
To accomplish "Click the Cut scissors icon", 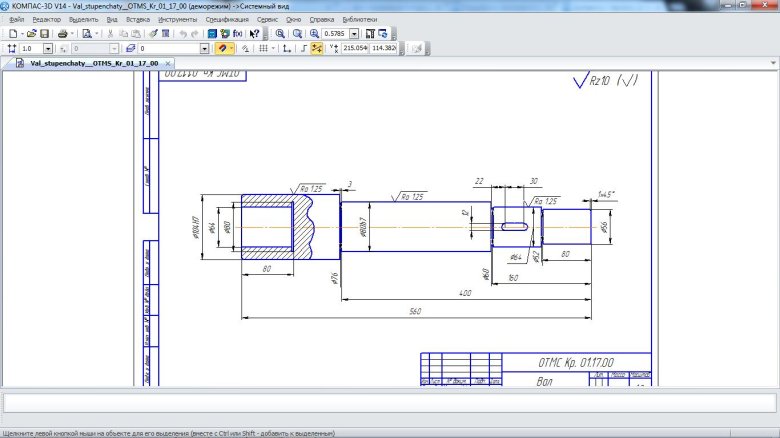I will (x=111, y=33).
